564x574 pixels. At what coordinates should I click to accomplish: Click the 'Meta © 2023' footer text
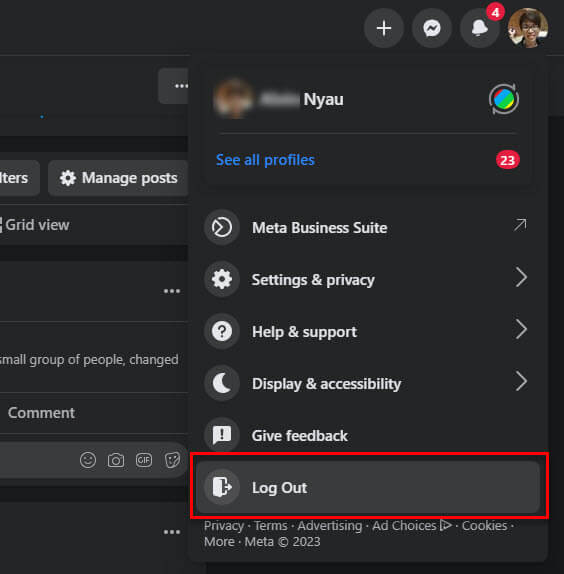click(x=282, y=541)
